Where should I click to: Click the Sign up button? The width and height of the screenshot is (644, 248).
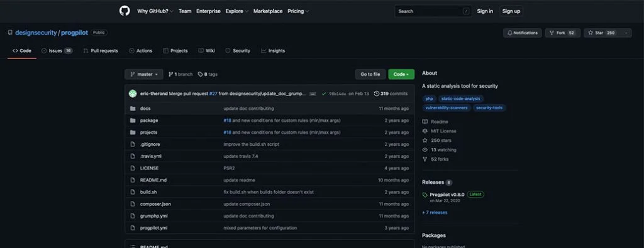point(511,11)
